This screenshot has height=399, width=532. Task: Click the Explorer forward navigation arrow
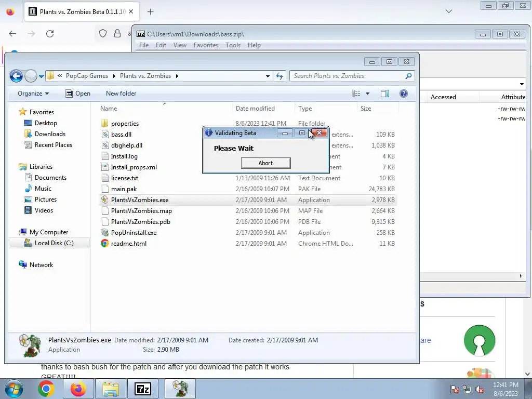click(31, 76)
